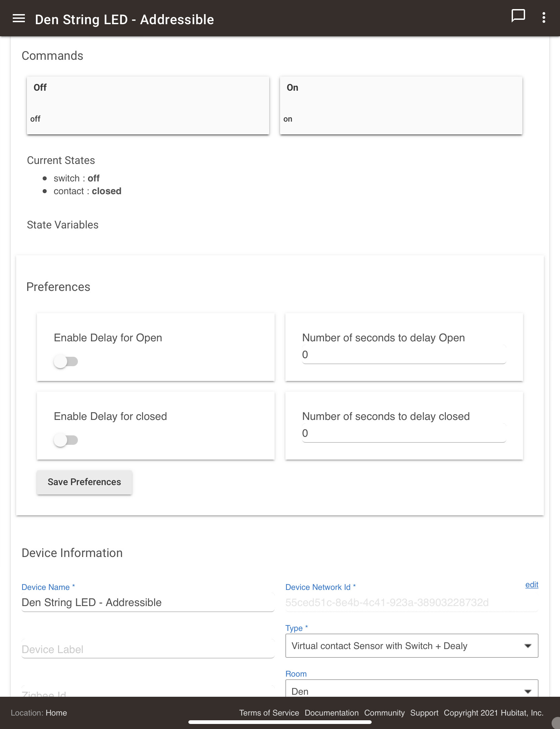Click the Device Name text field
560x729 pixels.
148,603
